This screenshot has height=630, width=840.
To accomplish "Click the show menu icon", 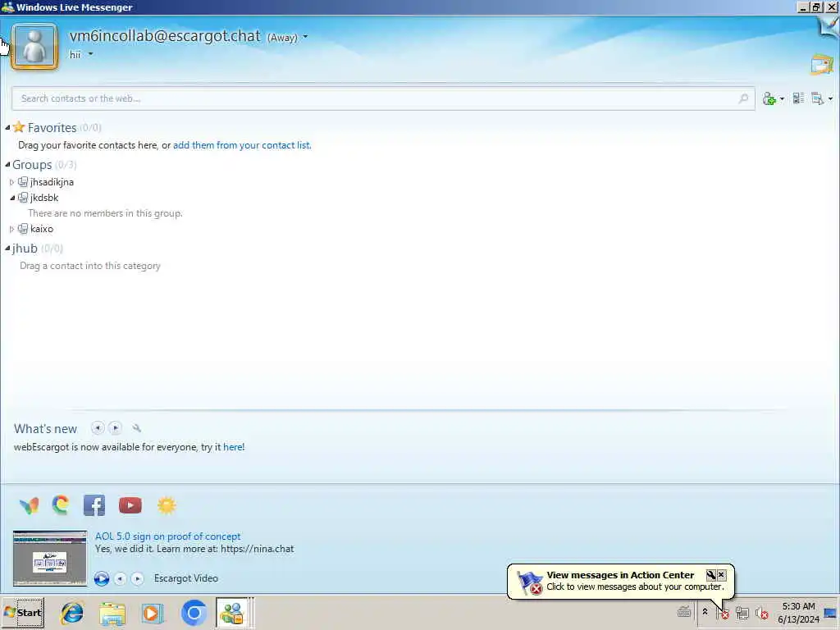I will 817,98.
